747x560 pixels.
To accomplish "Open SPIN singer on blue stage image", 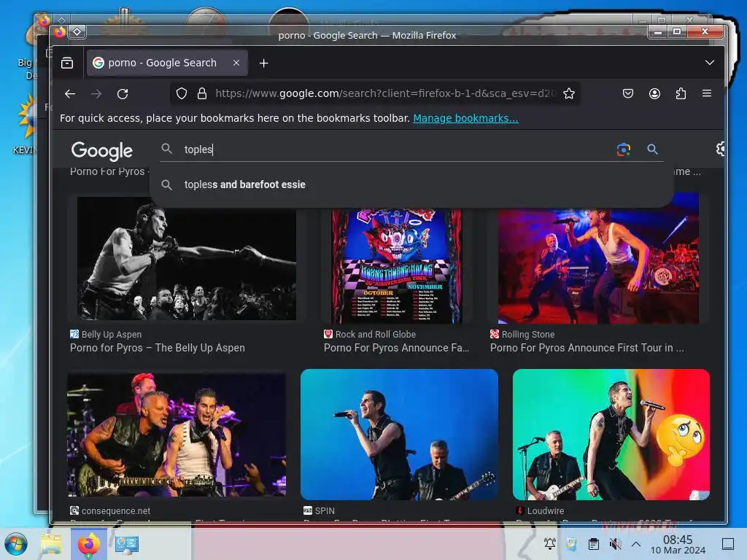I will (399, 435).
